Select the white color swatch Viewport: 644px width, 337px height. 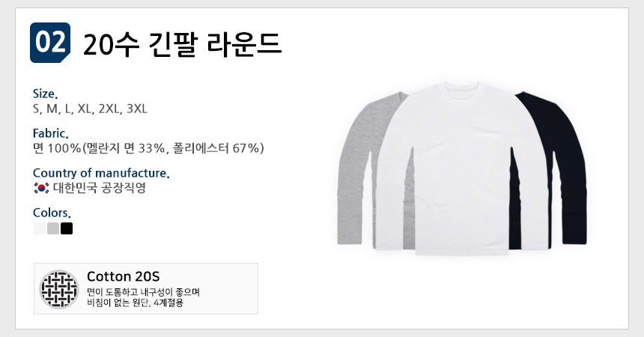tap(40, 228)
